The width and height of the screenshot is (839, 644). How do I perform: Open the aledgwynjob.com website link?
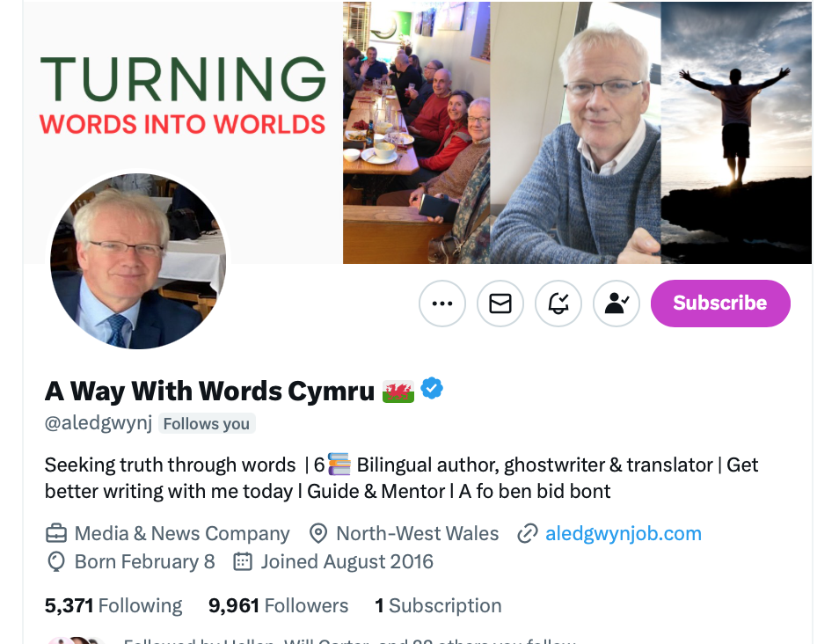tap(624, 534)
